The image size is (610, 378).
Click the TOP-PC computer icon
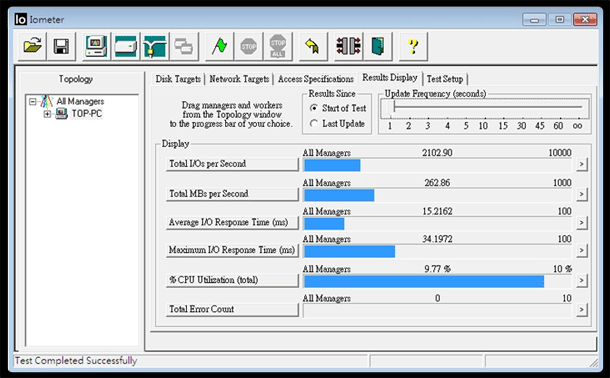click(x=61, y=114)
